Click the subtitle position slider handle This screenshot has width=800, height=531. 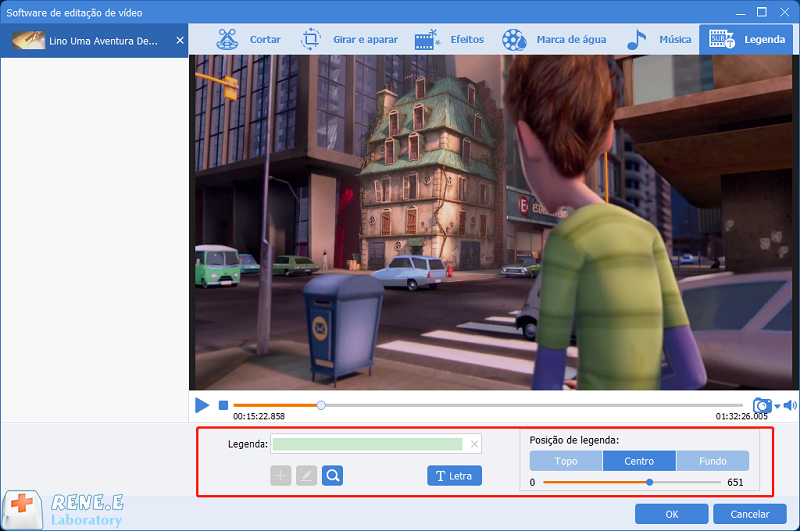(649, 482)
